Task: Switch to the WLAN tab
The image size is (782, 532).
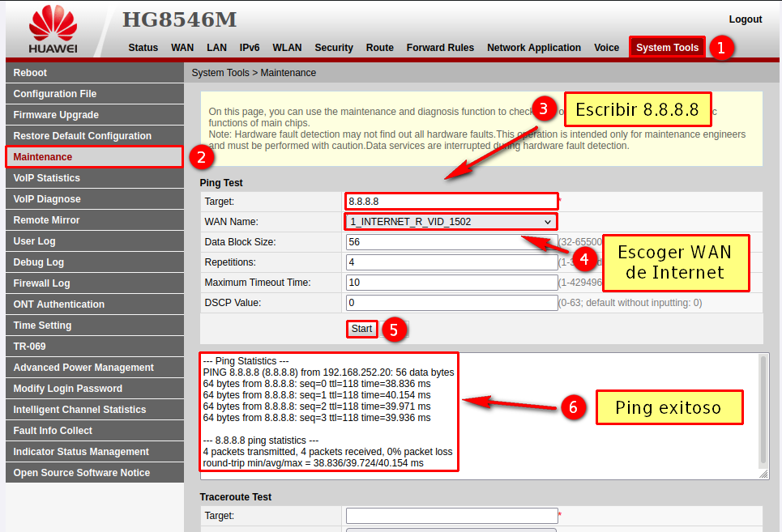Action: pyautogui.click(x=287, y=48)
